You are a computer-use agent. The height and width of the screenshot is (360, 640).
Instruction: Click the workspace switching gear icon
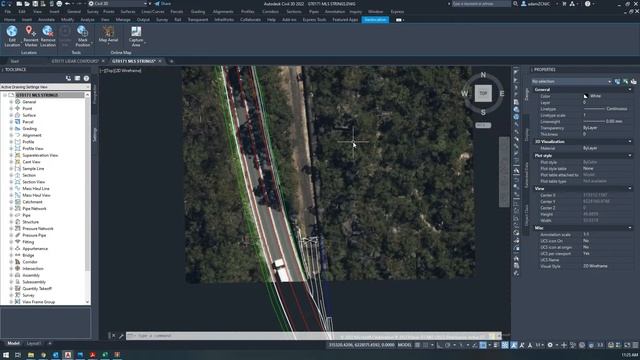550,345
